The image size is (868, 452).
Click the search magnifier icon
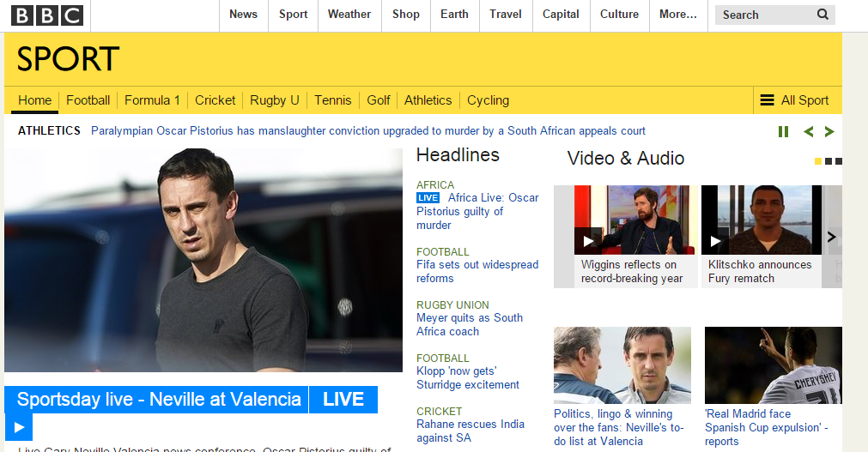pyautogui.click(x=822, y=15)
